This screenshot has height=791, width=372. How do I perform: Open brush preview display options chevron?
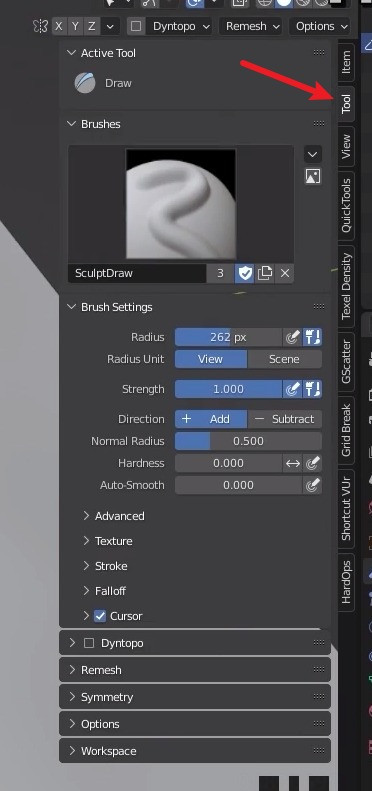click(313, 154)
